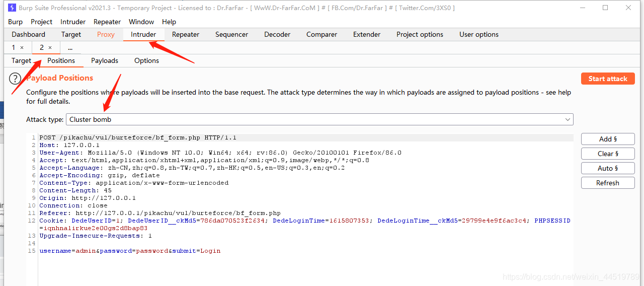Maximize the Burp Suite window

click(605, 8)
